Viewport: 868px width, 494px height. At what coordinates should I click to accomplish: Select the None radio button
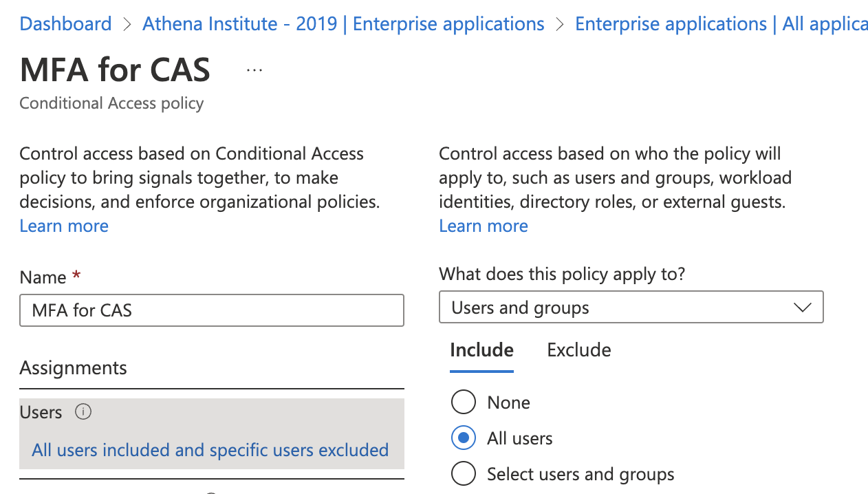tap(464, 402)
